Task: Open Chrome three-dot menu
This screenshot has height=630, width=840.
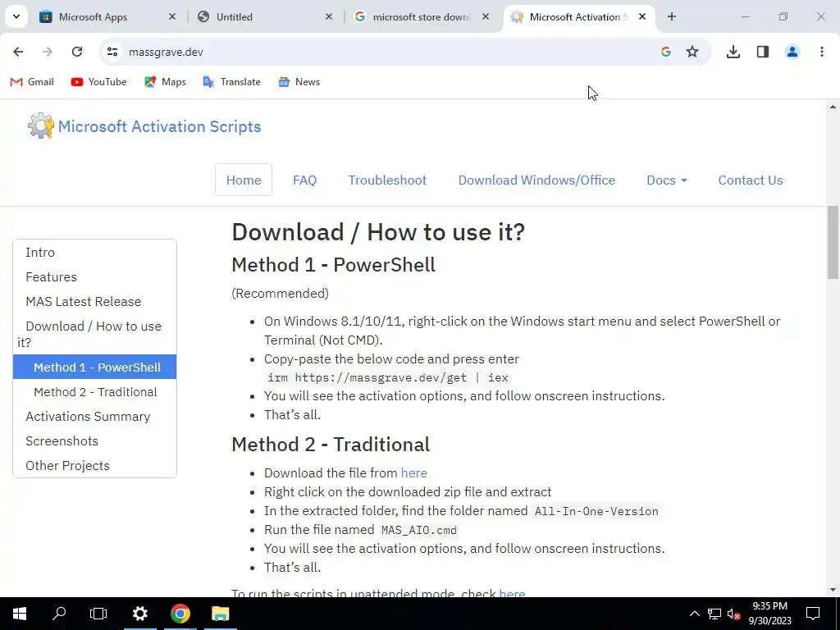Action: tap(822, 52)
